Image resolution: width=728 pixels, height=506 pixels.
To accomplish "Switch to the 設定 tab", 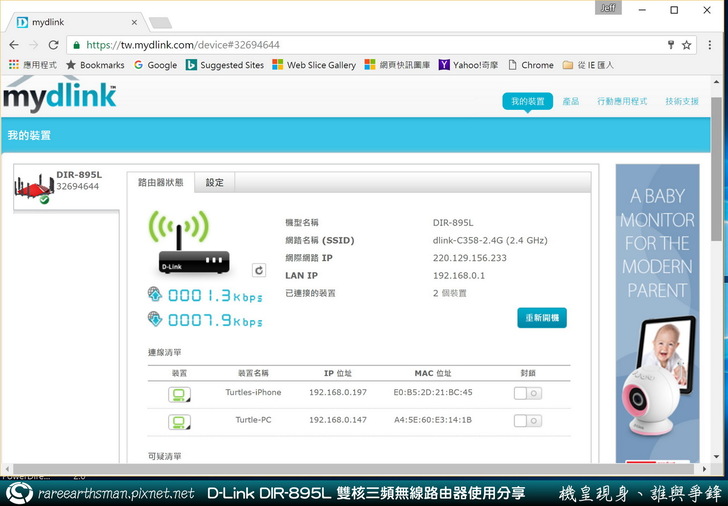I will tap(215, 182).
